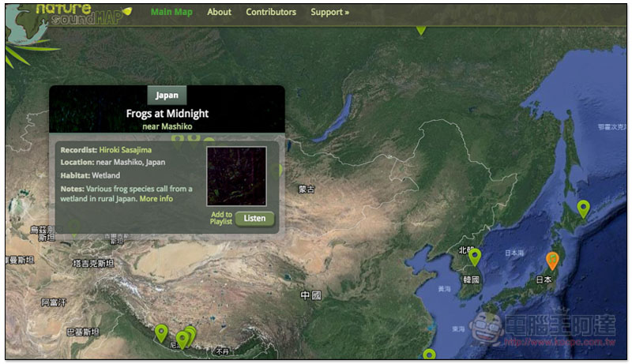Open the More info link
Screen dimensions: 632x364
pyautogui.click(x=156, y=198)
